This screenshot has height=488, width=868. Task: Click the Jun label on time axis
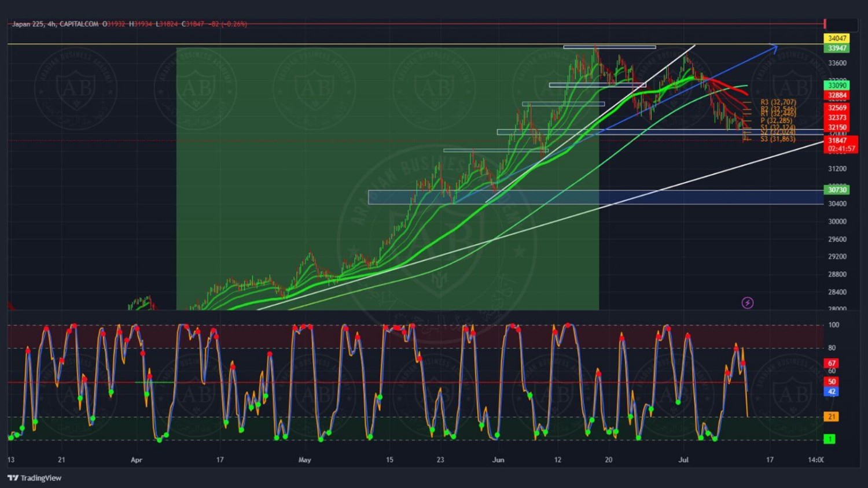[x=498, y=460]
